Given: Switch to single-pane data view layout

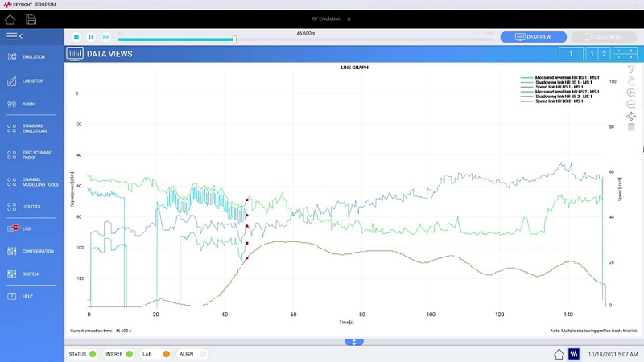Looking at the screenshot, I should pos(571,54).
